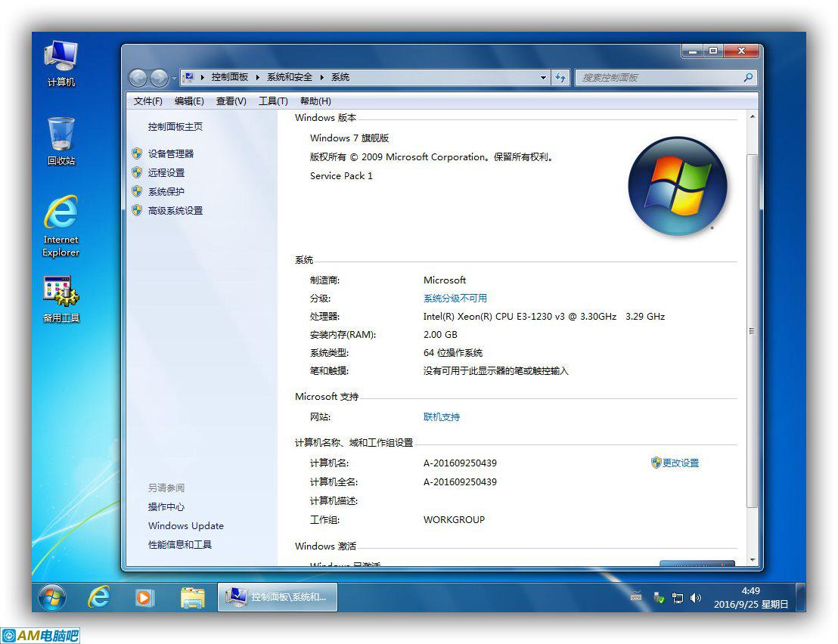Click the WORKGROUP value
Image resolution: width=838 pixels, height=644 pixels.
pos(455,519)
